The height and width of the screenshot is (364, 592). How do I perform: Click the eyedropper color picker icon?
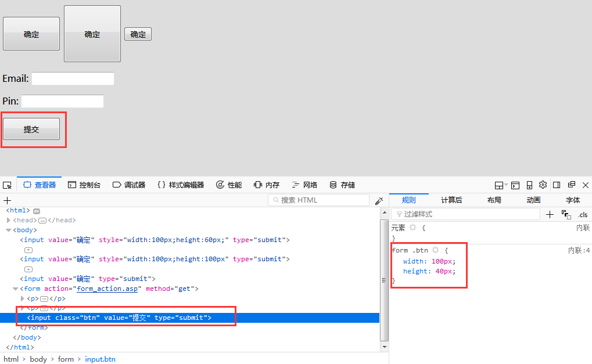point(379,201)
